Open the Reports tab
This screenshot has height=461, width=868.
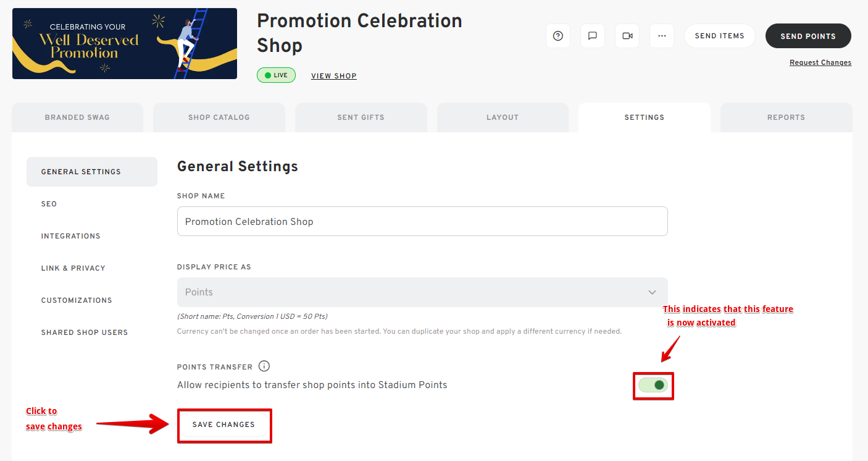coord(787,117)
